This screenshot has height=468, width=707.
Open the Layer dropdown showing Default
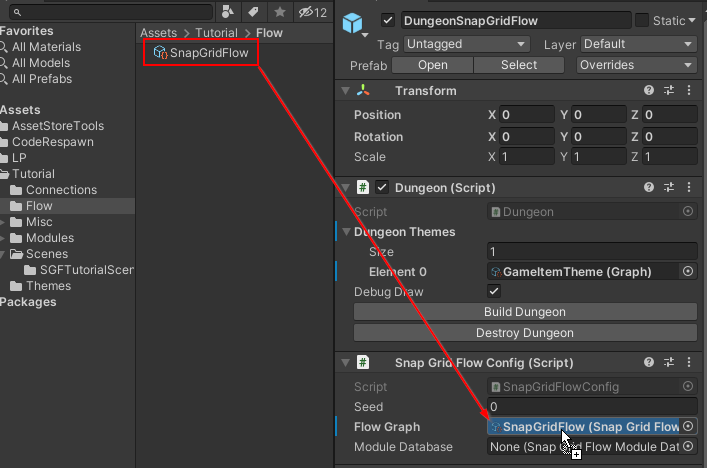click(637, 44)
